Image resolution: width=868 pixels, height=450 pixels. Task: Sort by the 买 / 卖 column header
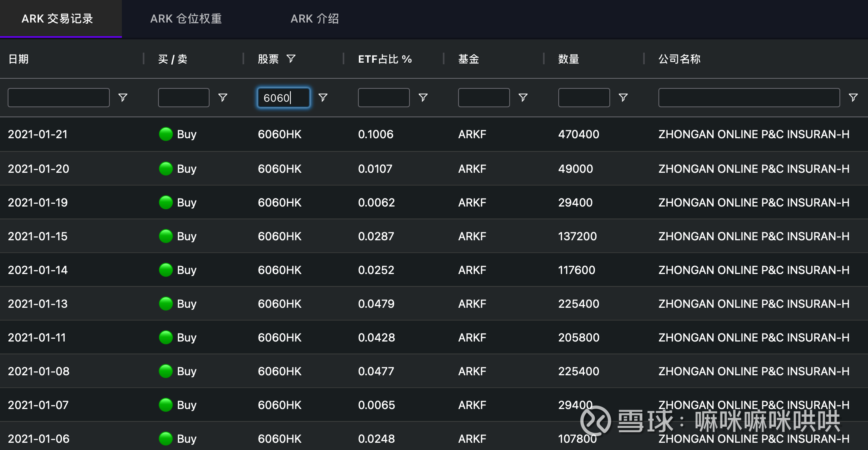tap(173, 59)
